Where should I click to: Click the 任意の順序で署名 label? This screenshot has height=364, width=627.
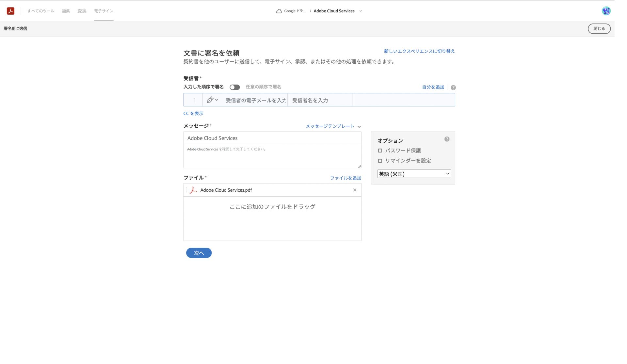pos(264,87)
